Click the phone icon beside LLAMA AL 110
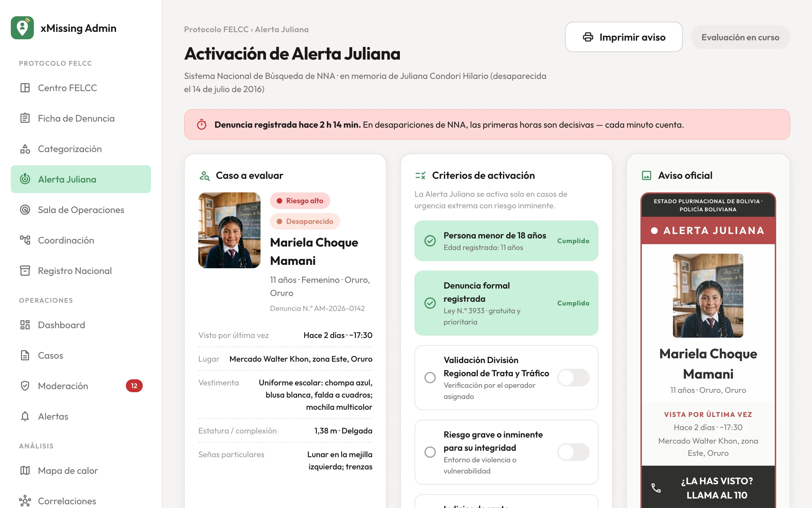This screenshot has height=508, width=812. 656,488
